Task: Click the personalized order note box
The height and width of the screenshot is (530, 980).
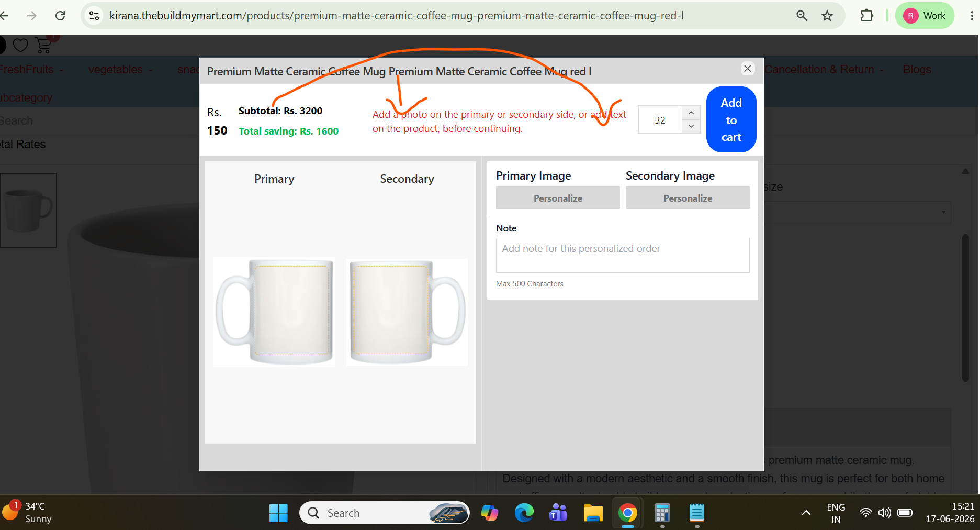Action: (623, 255)
